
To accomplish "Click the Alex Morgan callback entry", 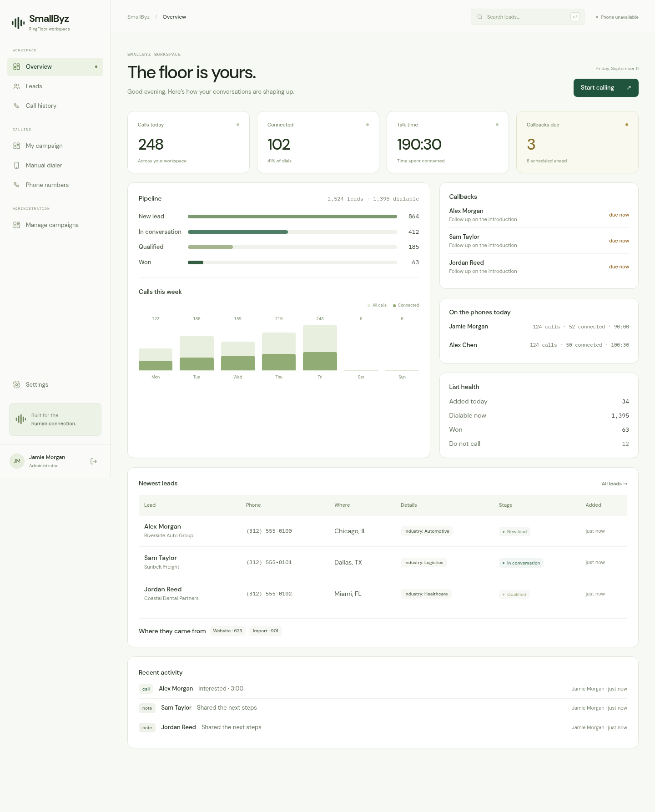I will (539, 215).
